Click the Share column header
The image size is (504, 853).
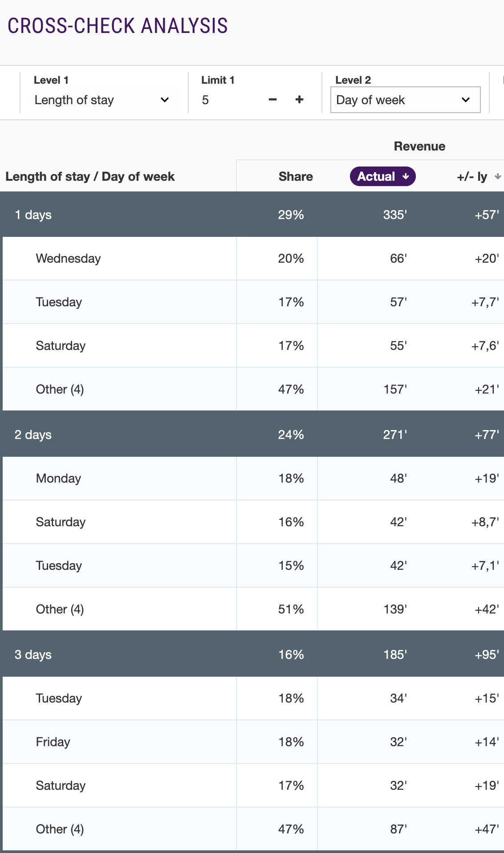coord(295,176)
